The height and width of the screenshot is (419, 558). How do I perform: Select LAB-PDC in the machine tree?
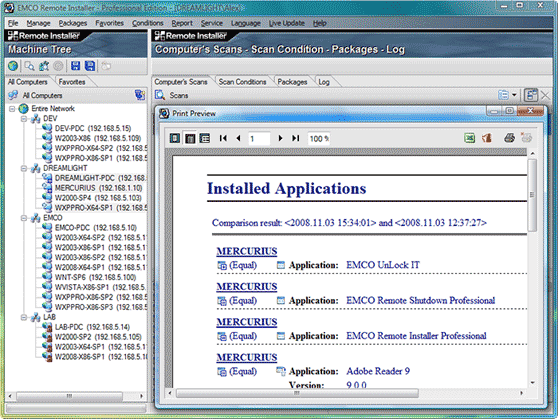coord(92,327)
